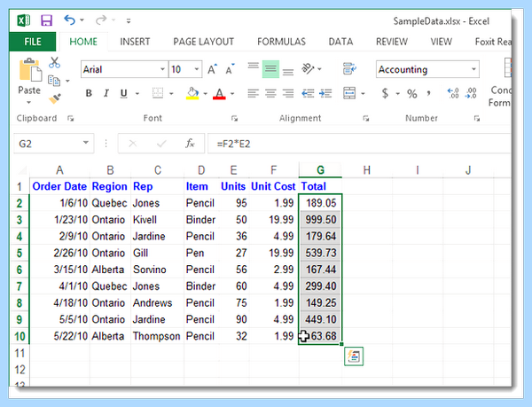Open Clipboard group dialog launcher

pos(70,118)
